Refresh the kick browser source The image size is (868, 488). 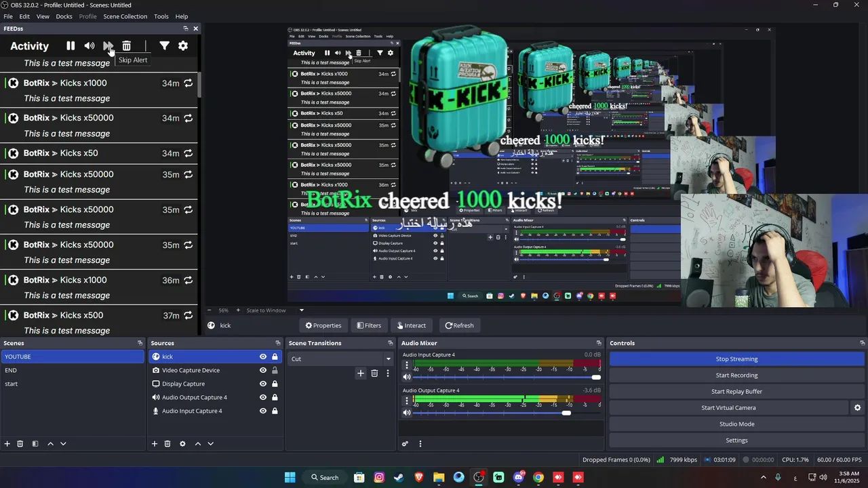459,325
